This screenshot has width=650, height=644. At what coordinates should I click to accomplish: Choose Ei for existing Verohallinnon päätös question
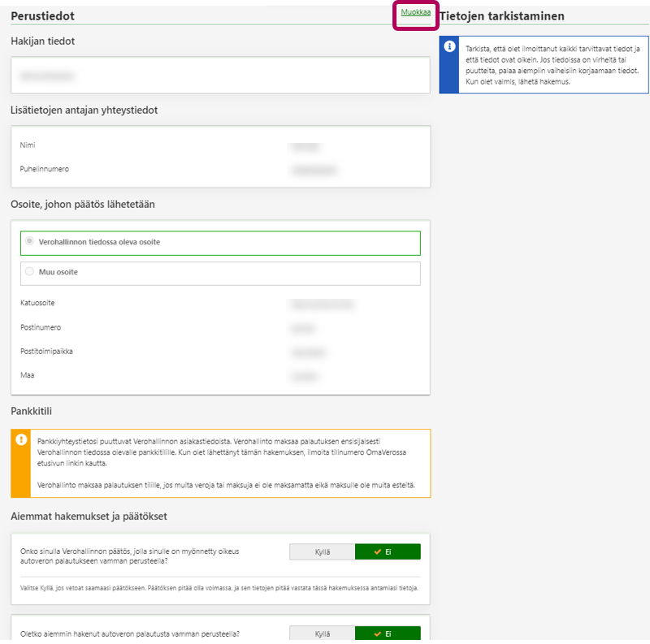[388, 552]
